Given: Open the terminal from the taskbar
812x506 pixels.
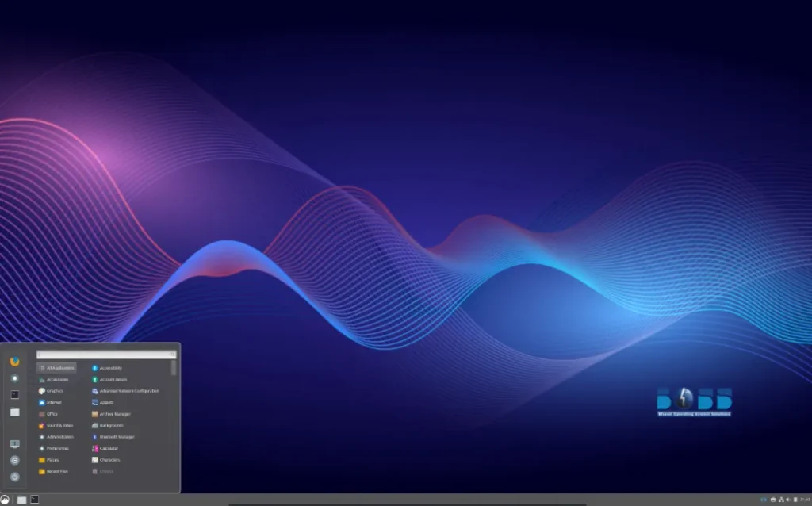Looking at the screenshot, I should click(35, 499).
